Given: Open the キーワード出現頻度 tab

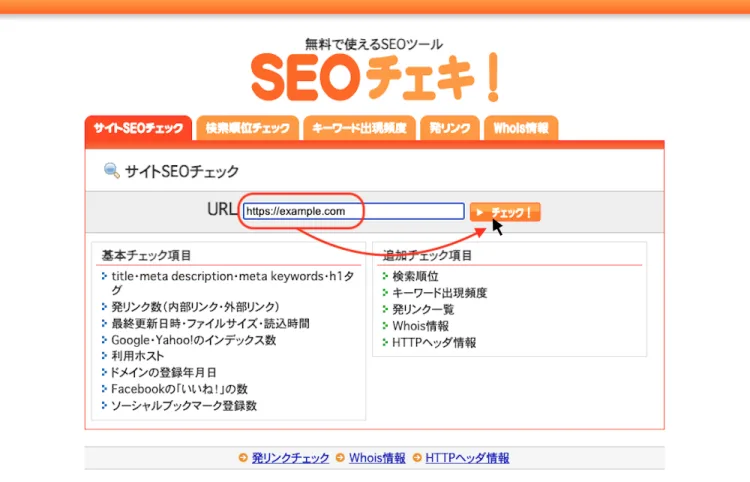Looking at the screenshot, I should [359, 128].
